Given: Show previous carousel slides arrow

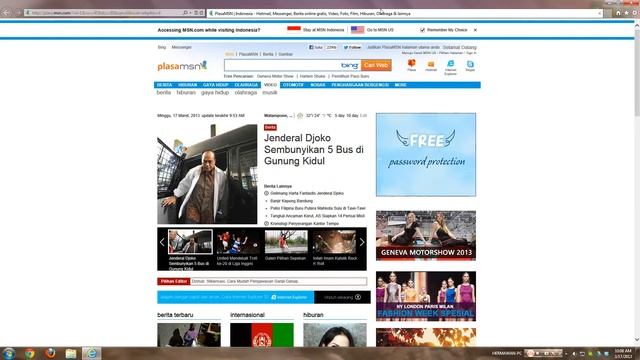Looking at the screenshot, I should click(x=162, y=242).
